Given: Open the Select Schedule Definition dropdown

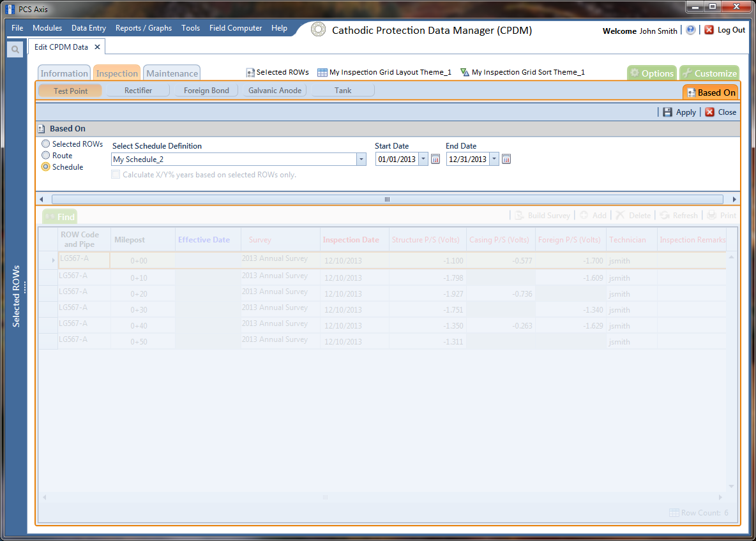Looking at the screenshot, I should point(361,159).
